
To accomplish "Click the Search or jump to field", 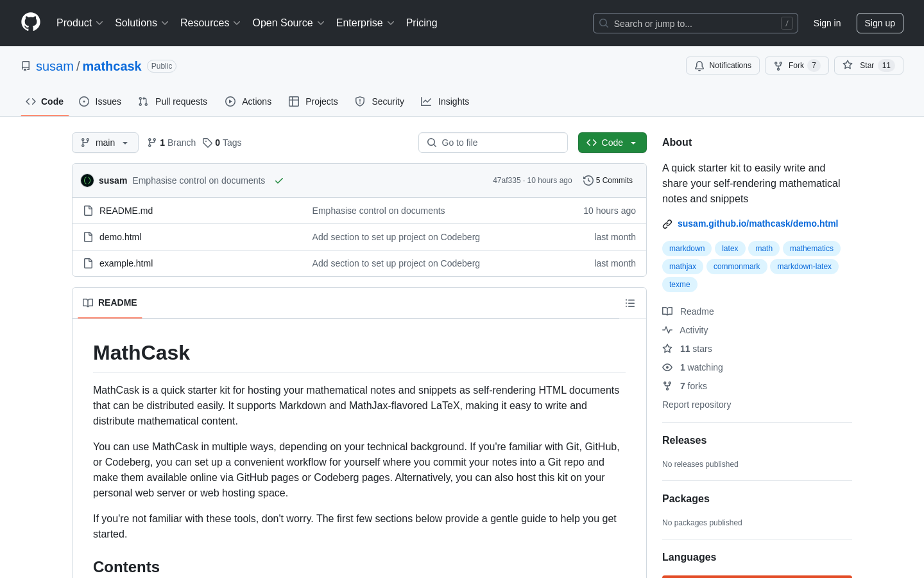I will pyautogui.click(x=696, y=23).
